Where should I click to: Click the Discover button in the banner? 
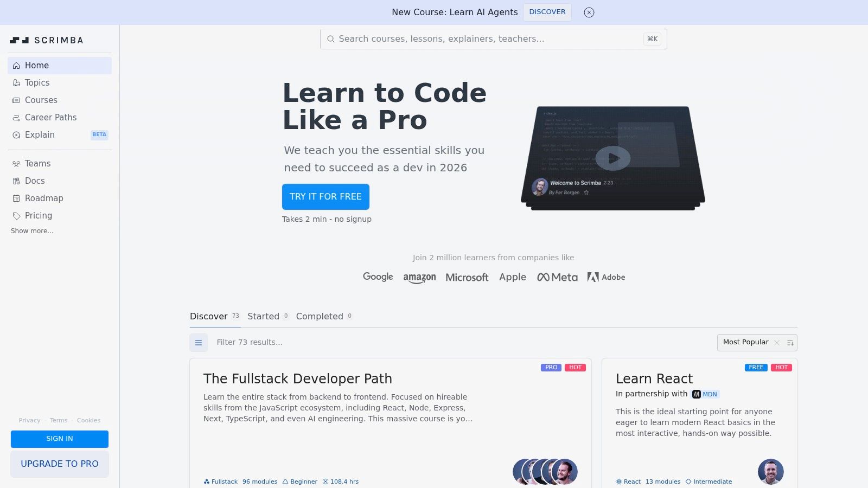click(547, 12)
